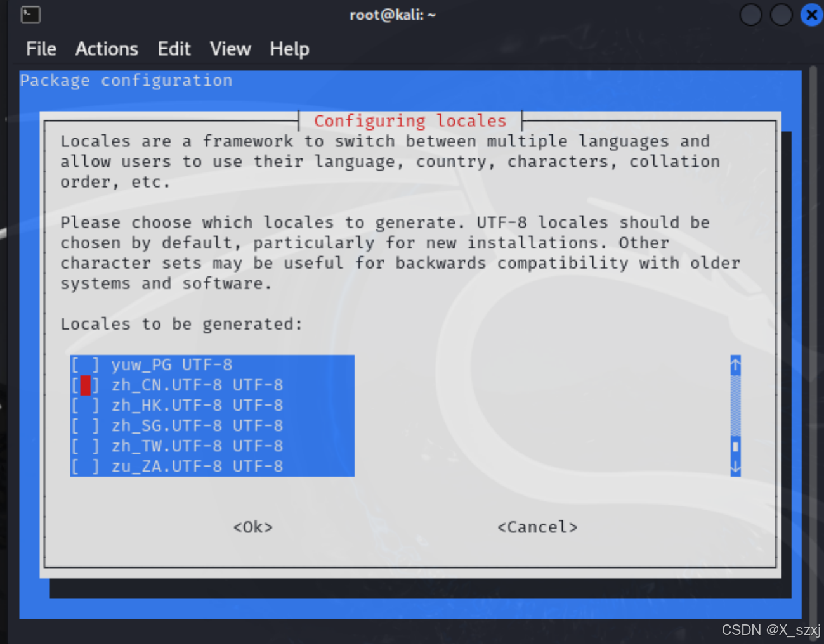Select the yuw_PG UTF-8 locale text
This screenshot has width=824, height=644.
(x=172, y=364)
